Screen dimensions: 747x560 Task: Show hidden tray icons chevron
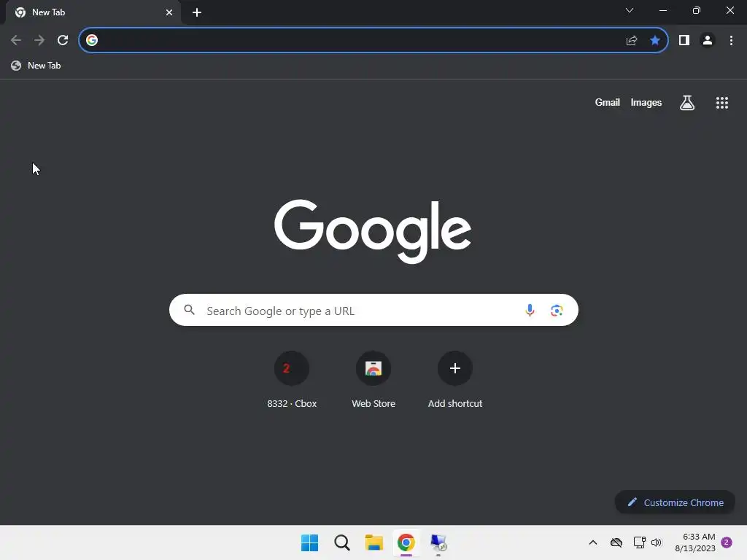pos(592,542)
